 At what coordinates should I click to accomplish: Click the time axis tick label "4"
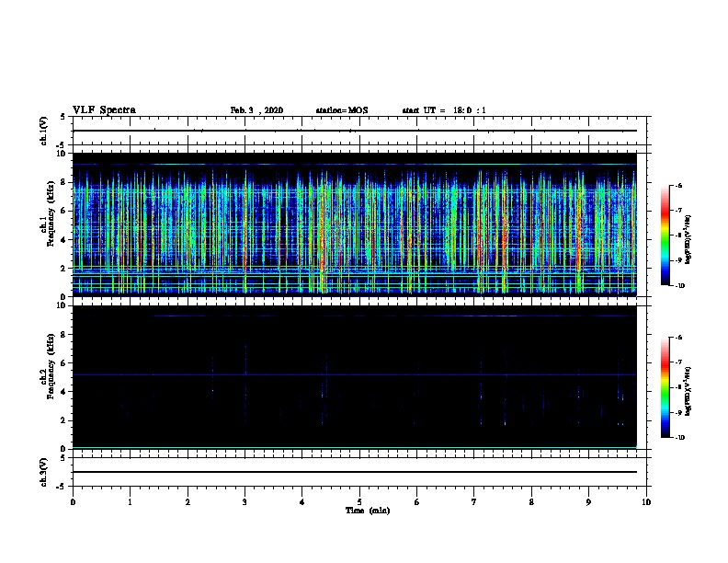(x=301, y=502)
